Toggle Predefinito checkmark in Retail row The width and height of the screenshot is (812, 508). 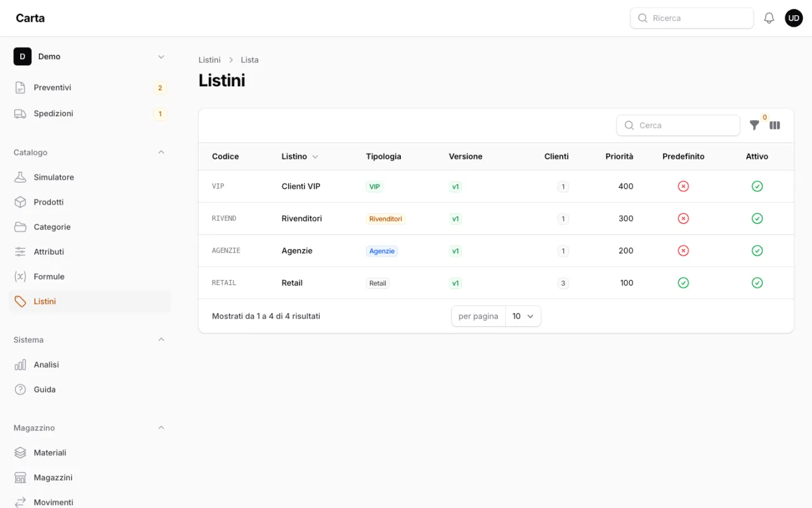683,283
